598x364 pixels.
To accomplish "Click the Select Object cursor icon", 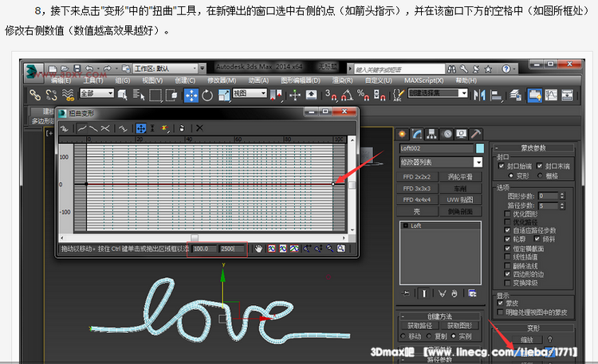I will point(123,95).
